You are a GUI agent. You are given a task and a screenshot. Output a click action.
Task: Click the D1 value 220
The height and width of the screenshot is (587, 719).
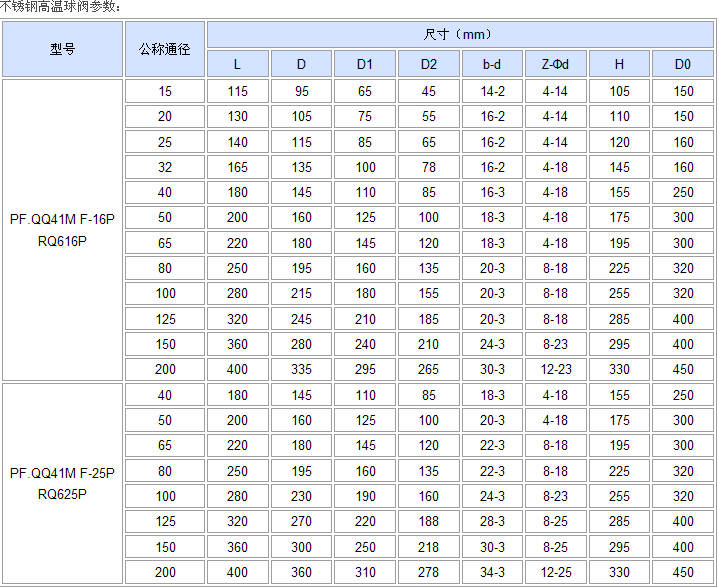pyautogui.click(x=365, y=521)
